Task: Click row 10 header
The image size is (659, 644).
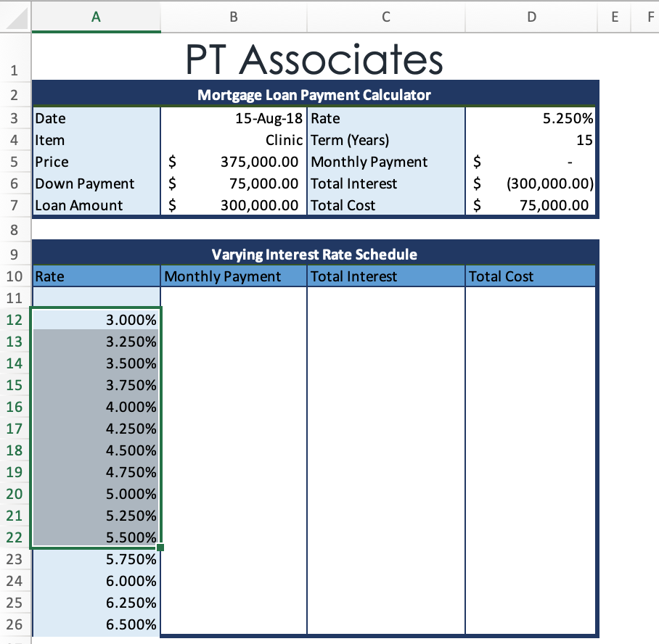Action: pos(15,276)
